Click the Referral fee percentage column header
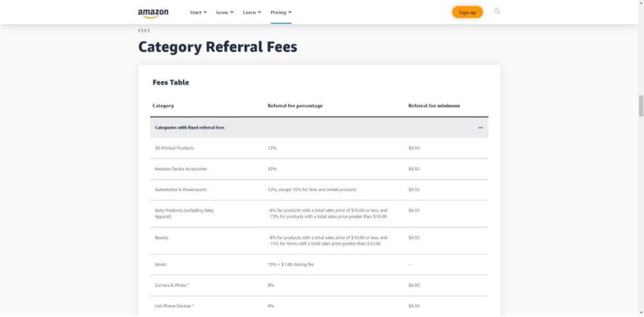 click(x=295, y=106)
